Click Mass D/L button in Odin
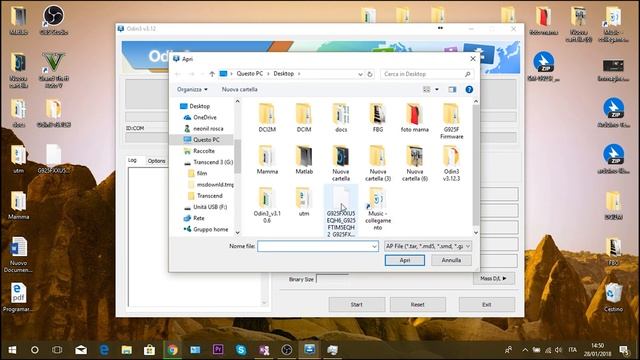The height and width of the screenshot is (360, 640). pyautogui.click(x=493, y=278)
